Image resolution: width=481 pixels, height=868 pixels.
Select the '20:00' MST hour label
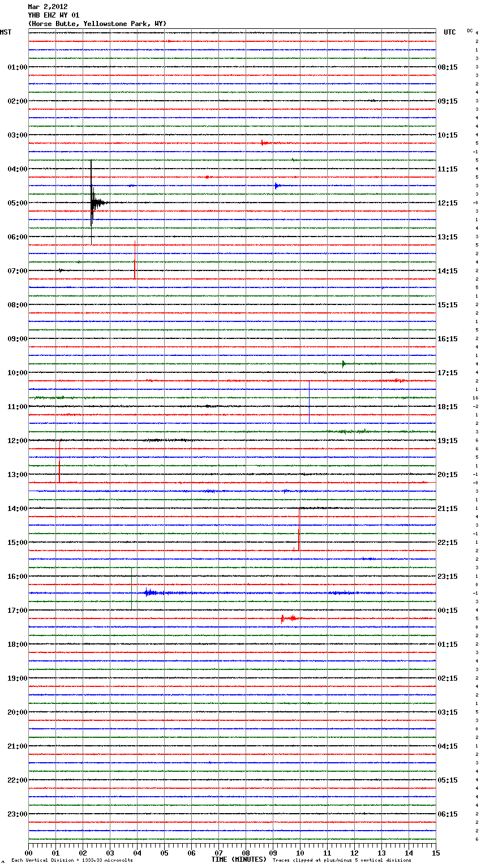[x=17, y=712]
